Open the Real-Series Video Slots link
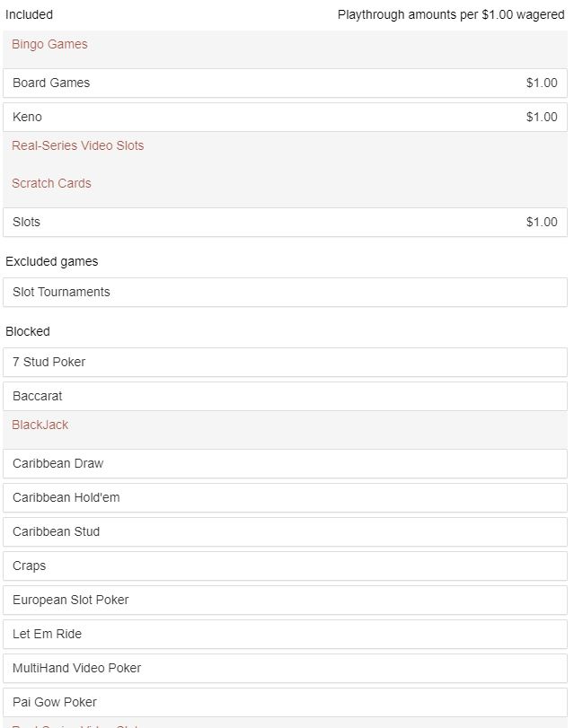 tap(77, 145)
